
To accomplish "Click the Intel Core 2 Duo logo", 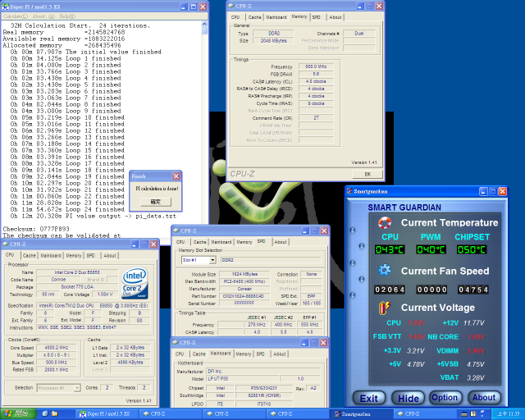I will tap(135, 283).
